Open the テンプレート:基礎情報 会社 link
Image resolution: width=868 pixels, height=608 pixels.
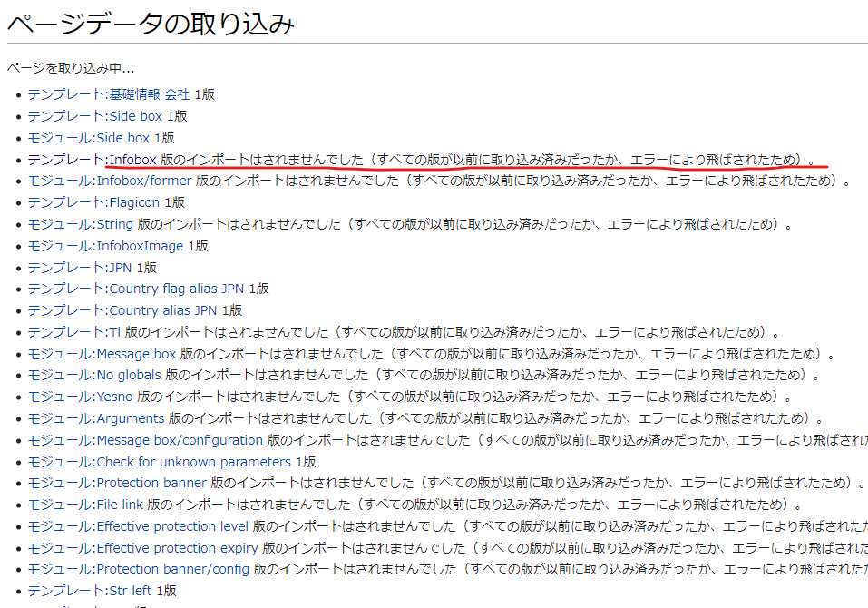coord(109,94)
